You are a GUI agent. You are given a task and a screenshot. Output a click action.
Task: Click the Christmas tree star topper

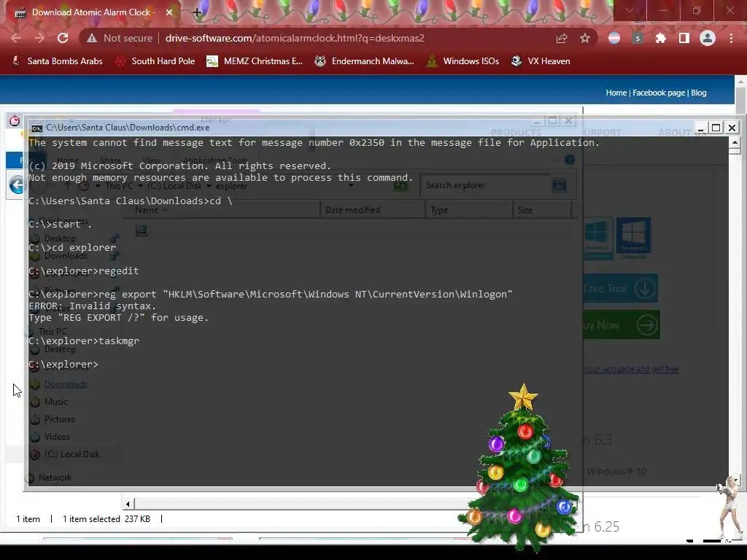coord(523,397)
